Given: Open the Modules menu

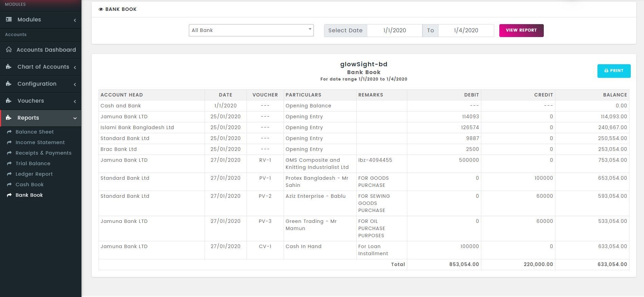Looking at the screenshot, I should 41,20.
